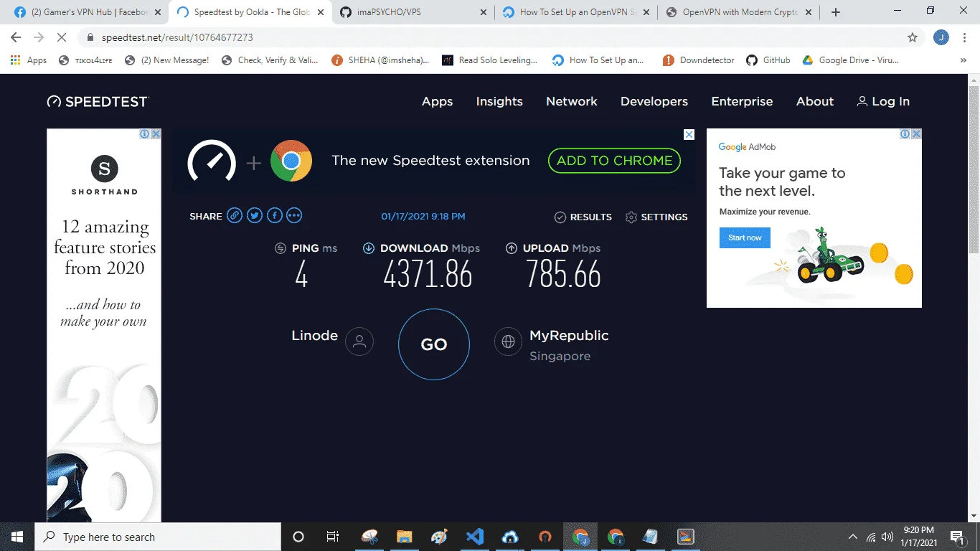Click ADD TO CHROME button
This screenshot has width=980, height=551.
[614, 161]
